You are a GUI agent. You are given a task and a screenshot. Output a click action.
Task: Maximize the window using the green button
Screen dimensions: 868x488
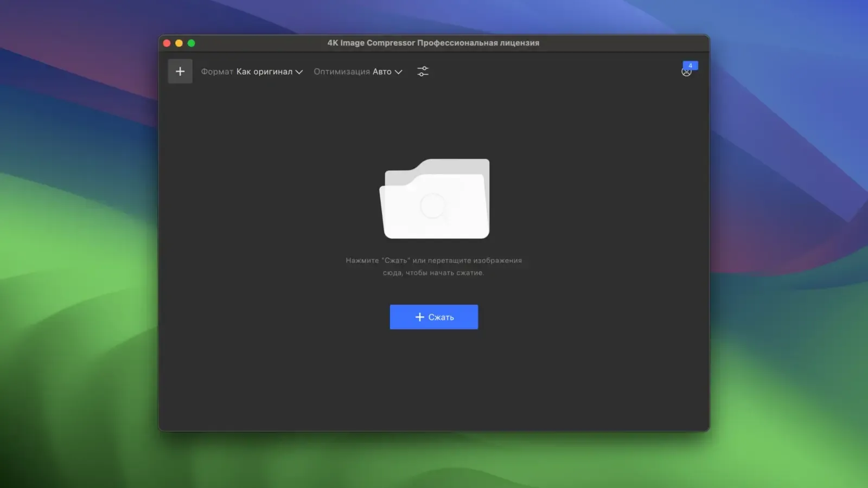(192, 43)
